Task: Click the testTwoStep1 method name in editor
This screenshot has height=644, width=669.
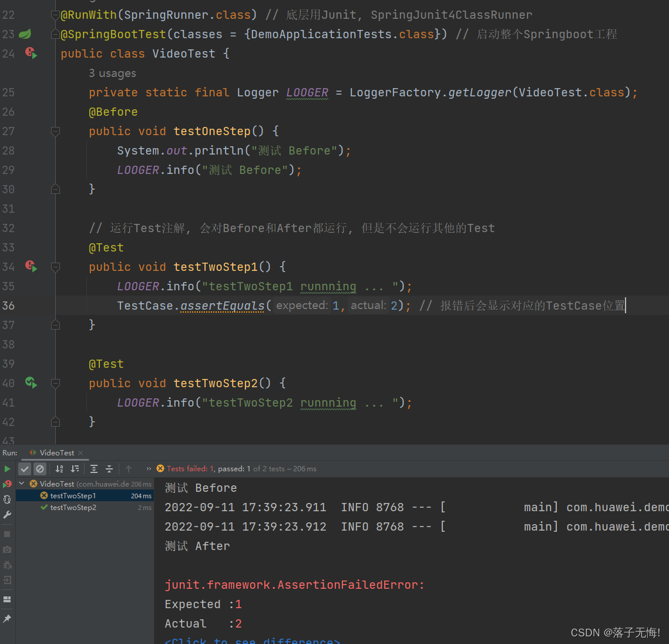Action: (216, 267)
